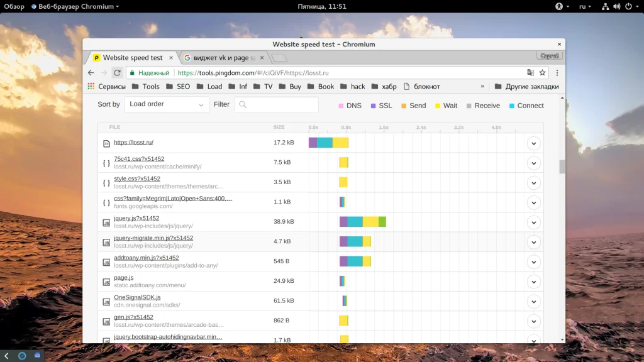Click the accessibility icon in top panel
Screen dimensions: 644x362
coord(557,6)
